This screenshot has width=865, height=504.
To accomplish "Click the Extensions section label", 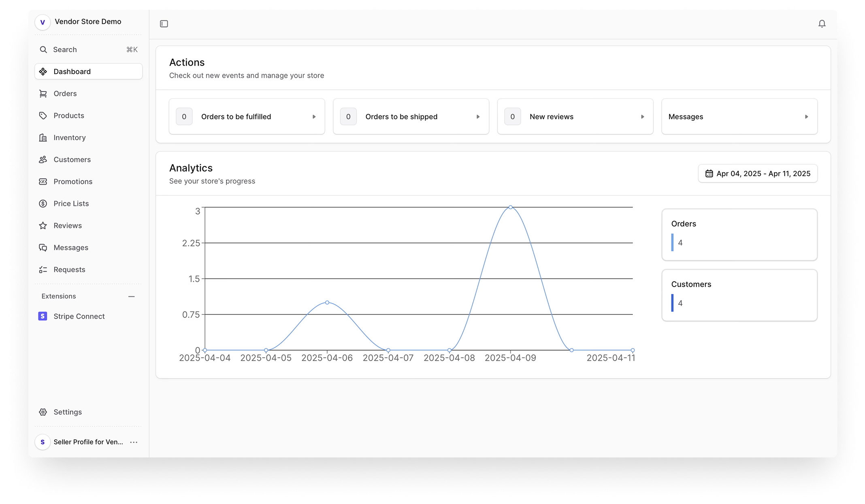I will pos(59,296).
